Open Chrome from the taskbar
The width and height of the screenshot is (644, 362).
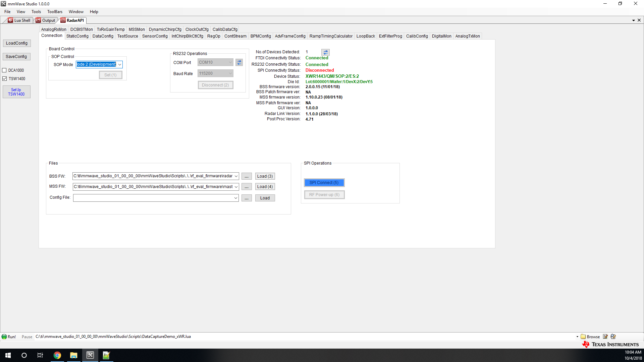click(57, 355)
